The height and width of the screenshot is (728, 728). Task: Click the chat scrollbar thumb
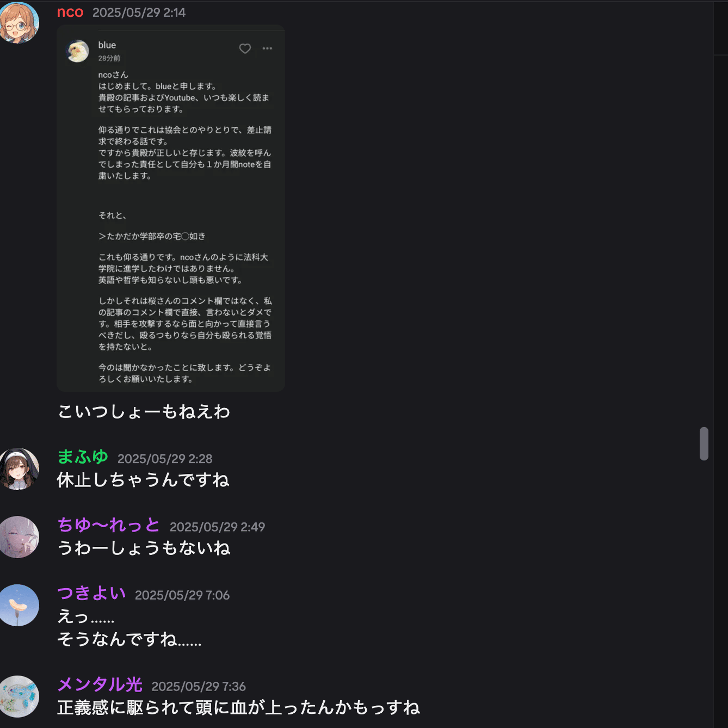pos(704,444)
